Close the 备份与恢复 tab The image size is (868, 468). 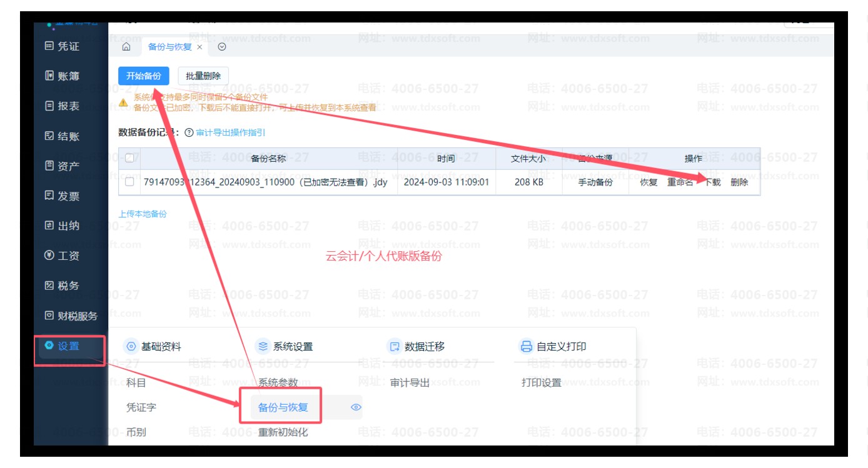199,47
